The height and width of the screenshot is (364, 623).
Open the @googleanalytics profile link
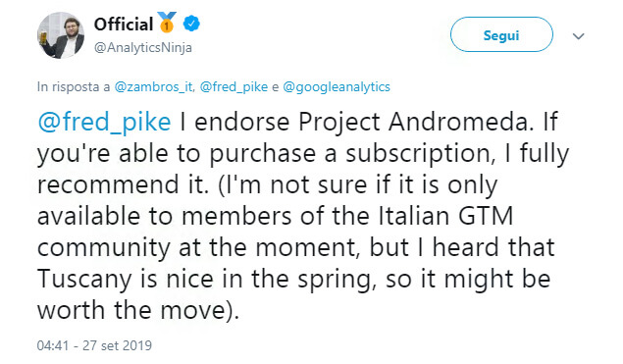[337, 86]
